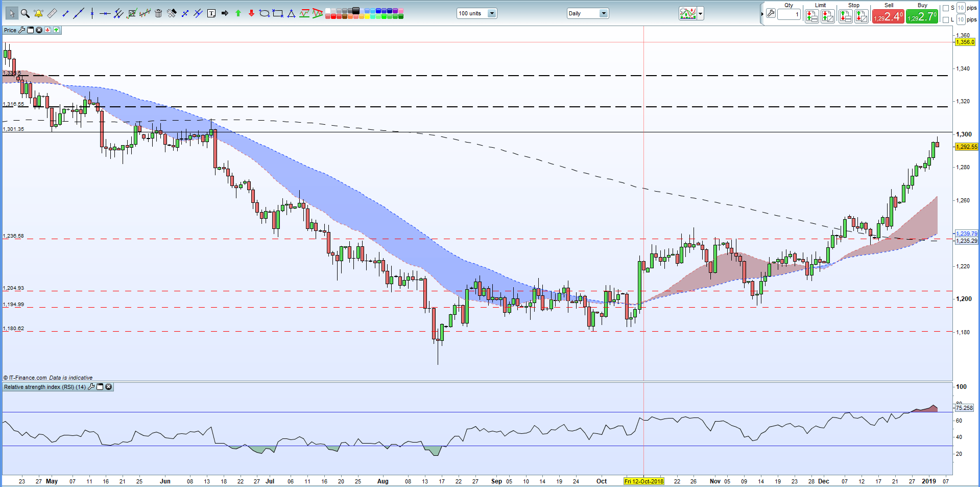Choose the horizontal line drawing tool
The image size is (980, 487).
(105, 13)
